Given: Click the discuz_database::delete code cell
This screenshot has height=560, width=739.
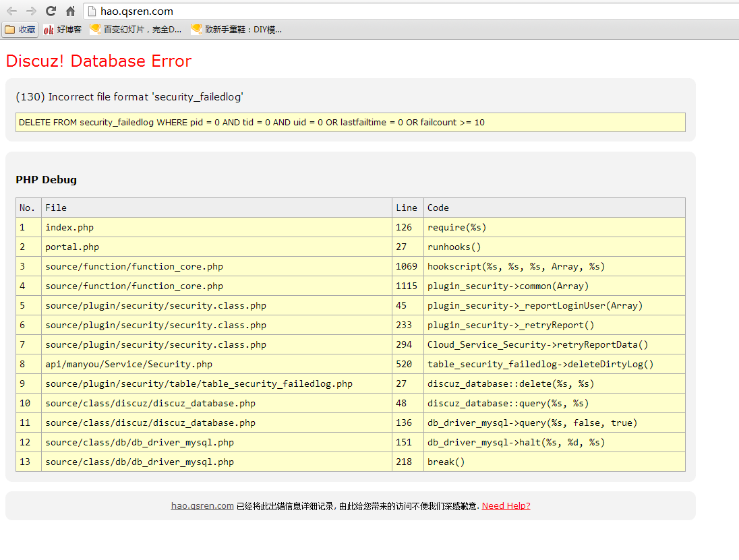Looking at the screenshot, I should coord(554,384).
